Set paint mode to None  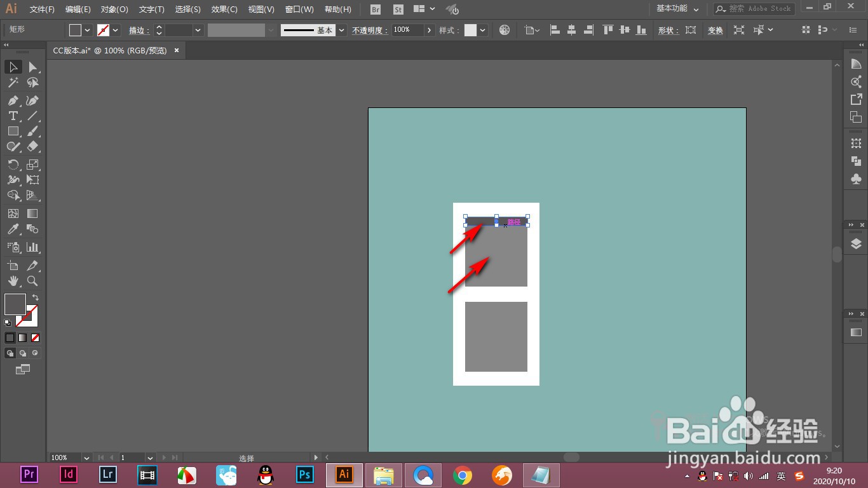(x=36, y=338)
